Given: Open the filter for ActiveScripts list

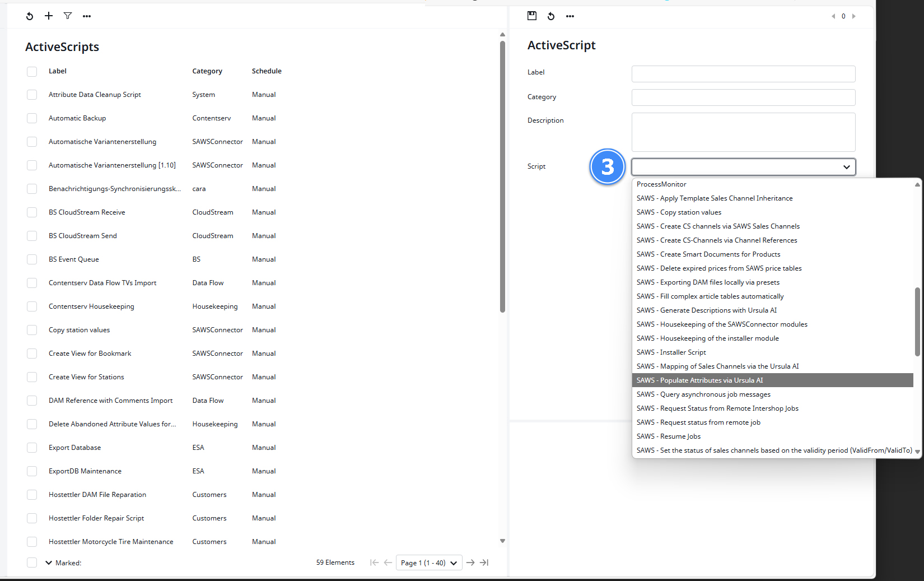Looking at the screenshot, I should click(x=68, y=16).
